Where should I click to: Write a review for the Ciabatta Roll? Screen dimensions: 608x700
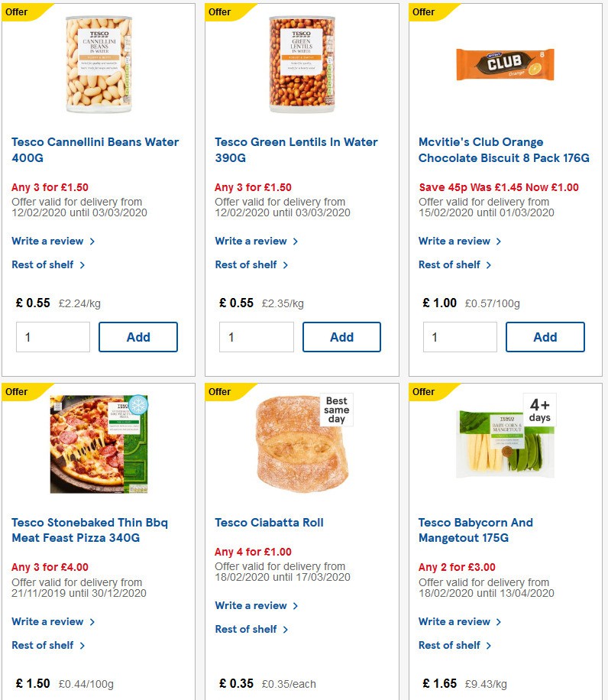[251, 605]
